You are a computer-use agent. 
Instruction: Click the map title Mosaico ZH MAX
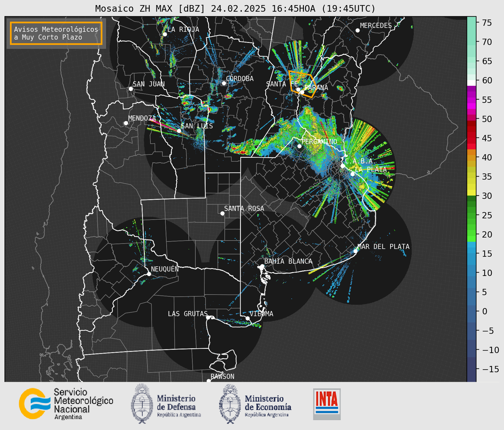pos(235,9)
